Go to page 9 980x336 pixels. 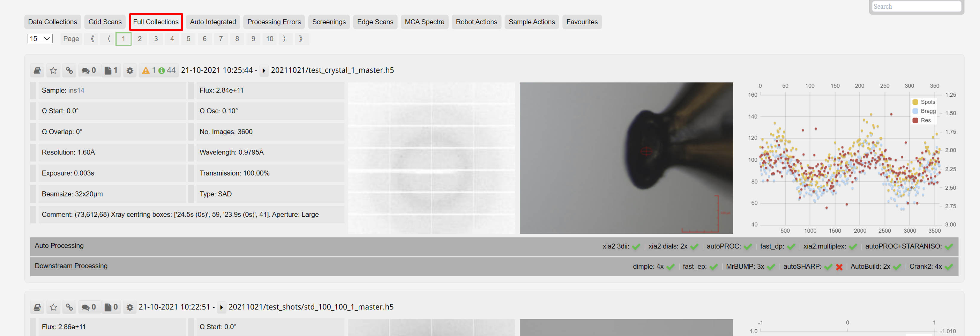tap(253, 39)
